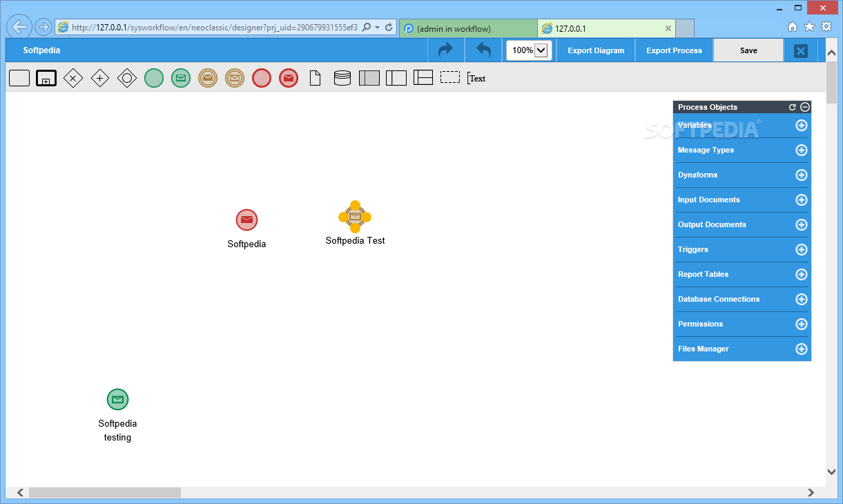Add a new Trigger with plus icon
This screenshot has height=504, width=843.
pyautogui.click(x=802, y=249)
